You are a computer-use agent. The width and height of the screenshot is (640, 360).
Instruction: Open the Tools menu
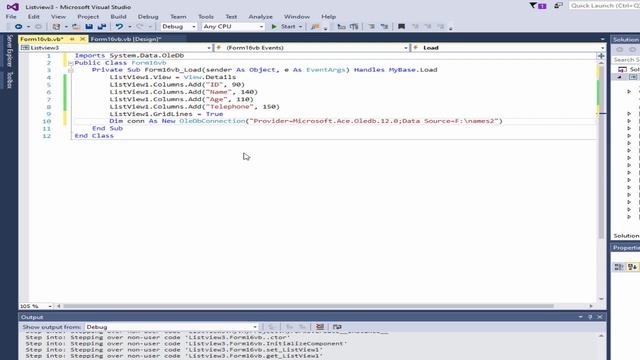click(x=206, y=17)
